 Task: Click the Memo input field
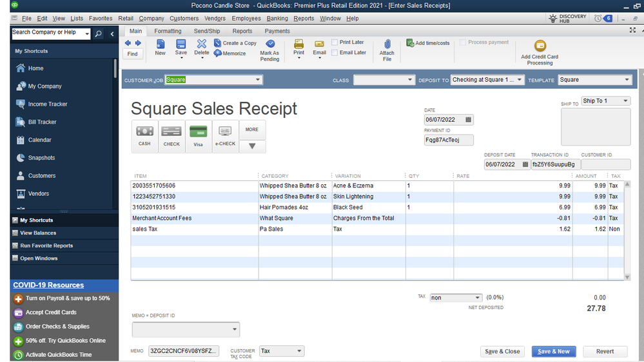point(184,351)
